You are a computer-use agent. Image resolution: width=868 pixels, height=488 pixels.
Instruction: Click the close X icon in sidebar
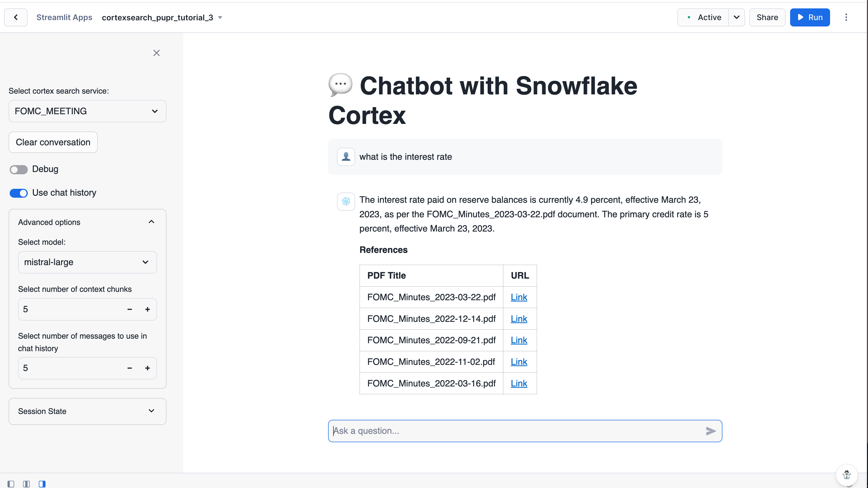(x=156, y=53)
